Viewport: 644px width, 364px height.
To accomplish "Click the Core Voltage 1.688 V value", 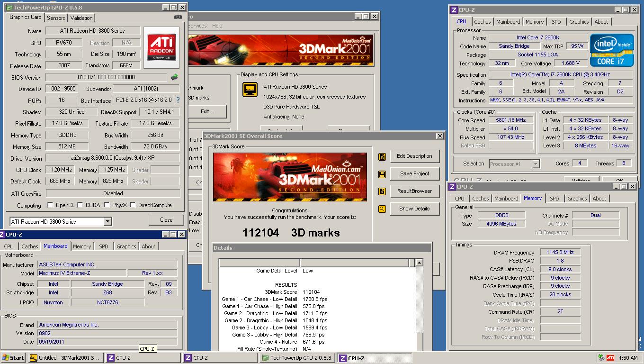I will pos(571,64).
